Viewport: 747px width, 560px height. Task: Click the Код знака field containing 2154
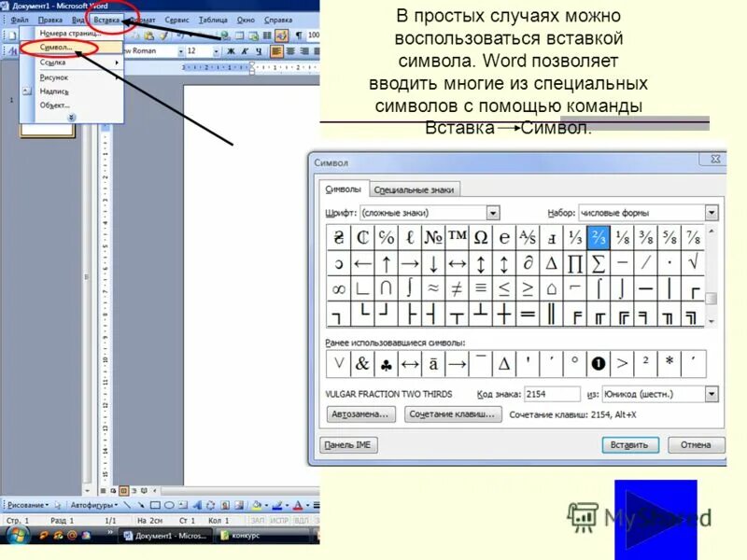tap(552, 394)
